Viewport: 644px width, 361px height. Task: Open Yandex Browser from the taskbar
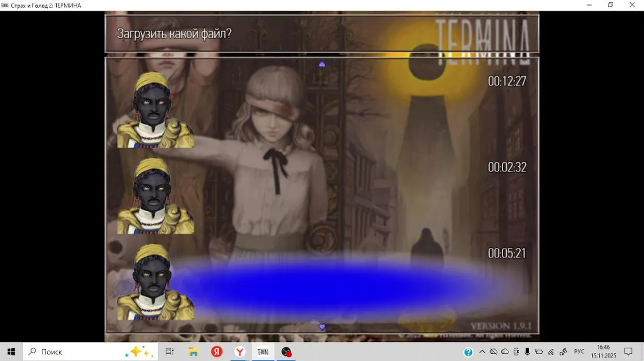click(x=240, y=351)
